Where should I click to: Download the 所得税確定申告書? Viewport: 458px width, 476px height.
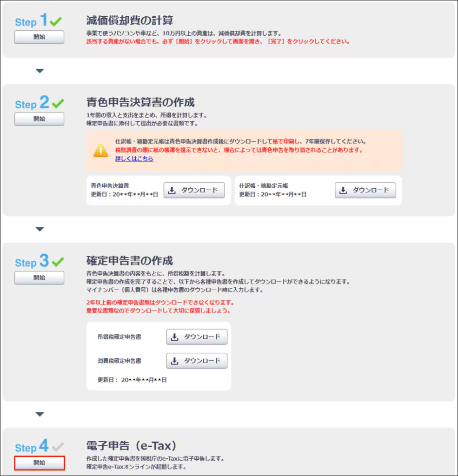tap(197, 337)
